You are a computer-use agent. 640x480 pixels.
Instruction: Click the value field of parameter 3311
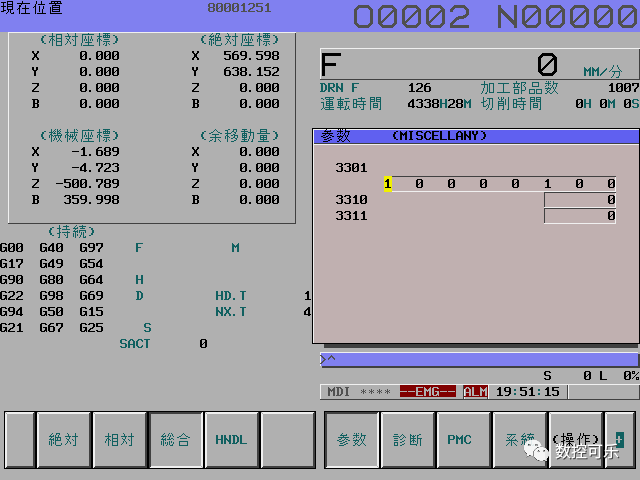click(x=580, y=216)
